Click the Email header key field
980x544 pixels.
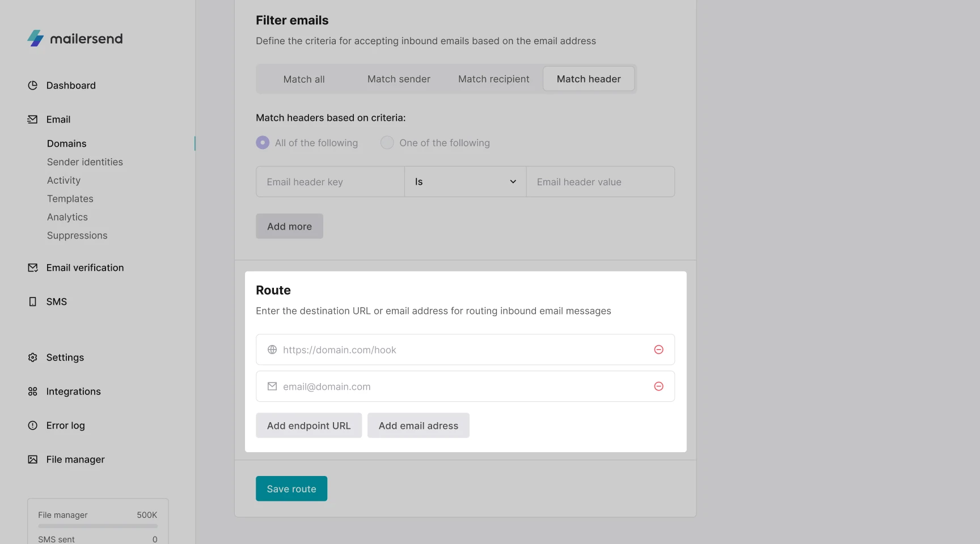click(x=330, y=182)
